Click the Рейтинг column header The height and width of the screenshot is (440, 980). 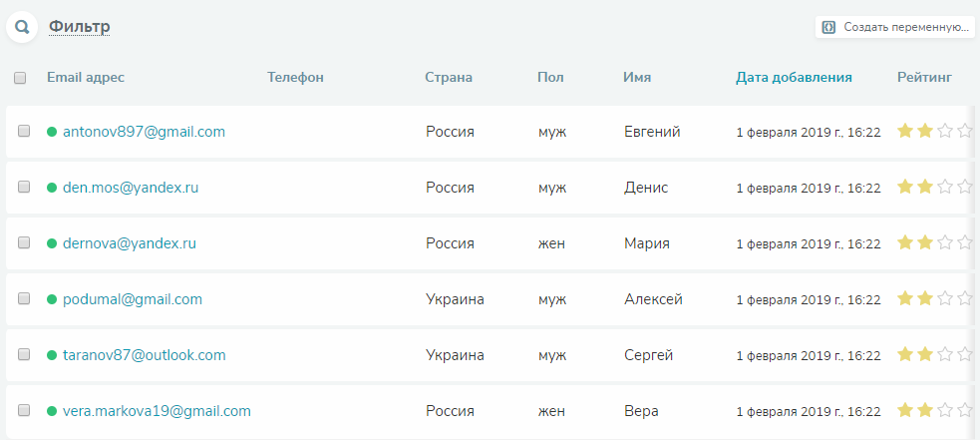[924, 77]
